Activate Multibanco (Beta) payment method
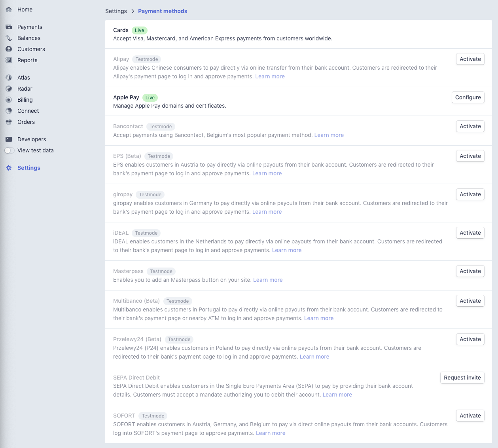 click(470, 301)
